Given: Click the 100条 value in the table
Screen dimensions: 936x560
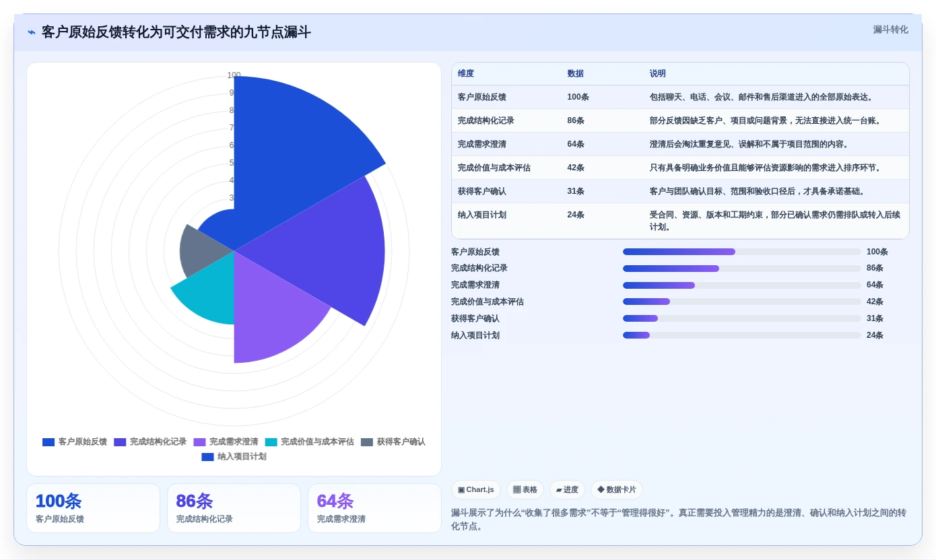Looking at the screenshot, I should (x=578, y=97).
